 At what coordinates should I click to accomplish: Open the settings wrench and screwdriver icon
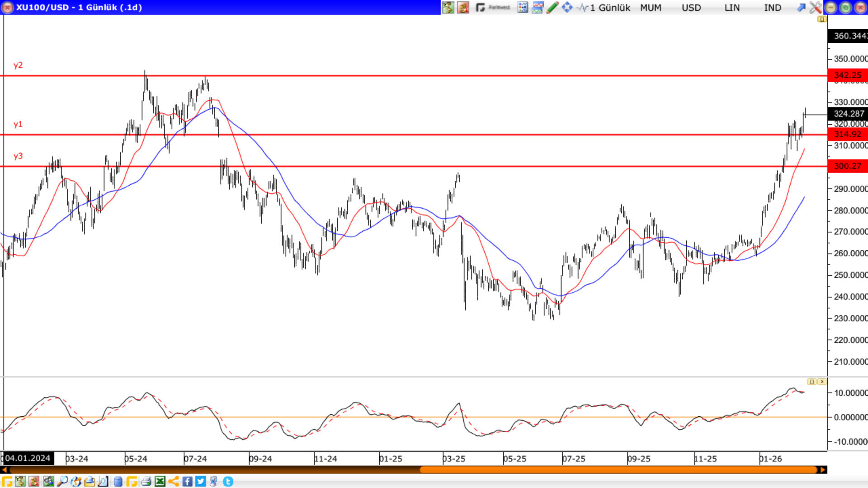point(815,7)
